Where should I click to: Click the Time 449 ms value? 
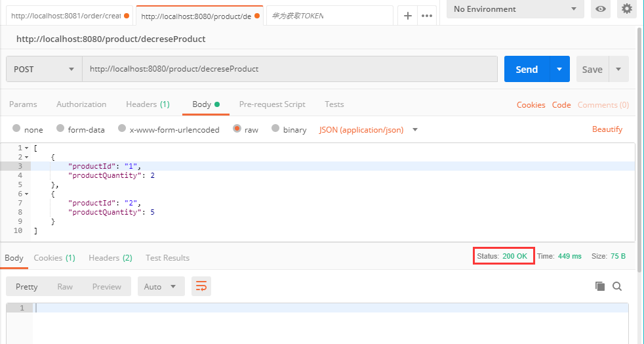click(x=570, y=256)
